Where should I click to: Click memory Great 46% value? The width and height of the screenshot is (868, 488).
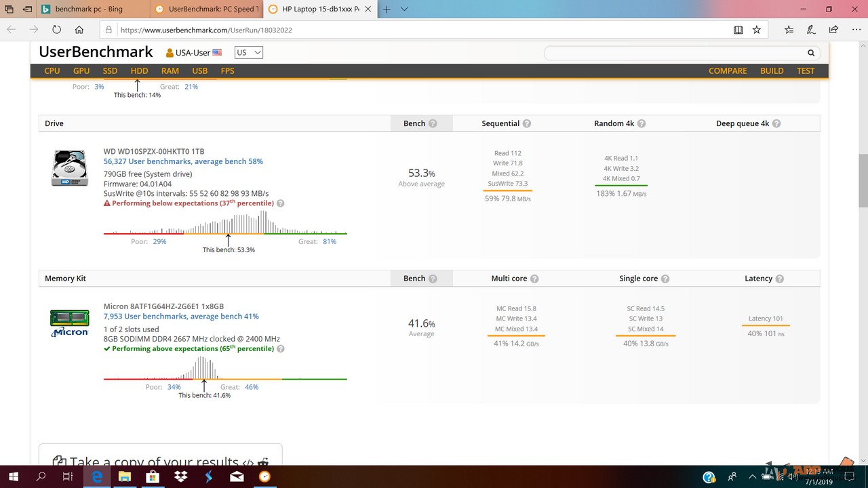[x=252, y=387]
